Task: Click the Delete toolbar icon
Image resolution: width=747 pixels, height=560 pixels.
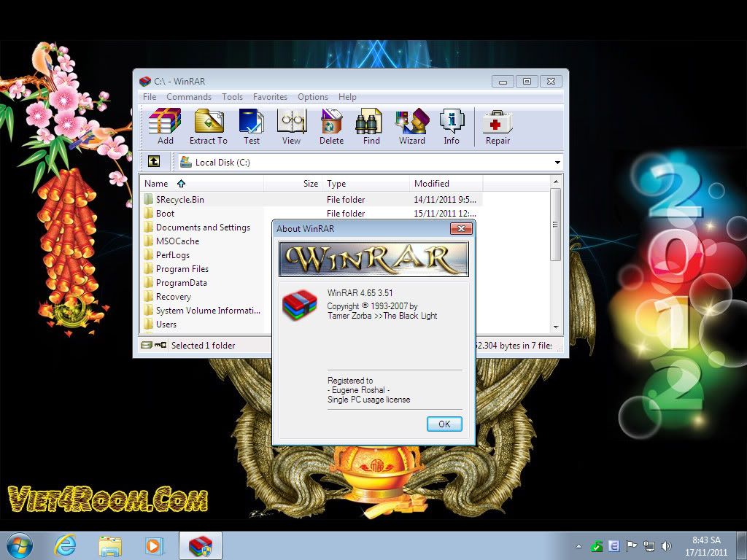Action: click(x=332, y=121)
